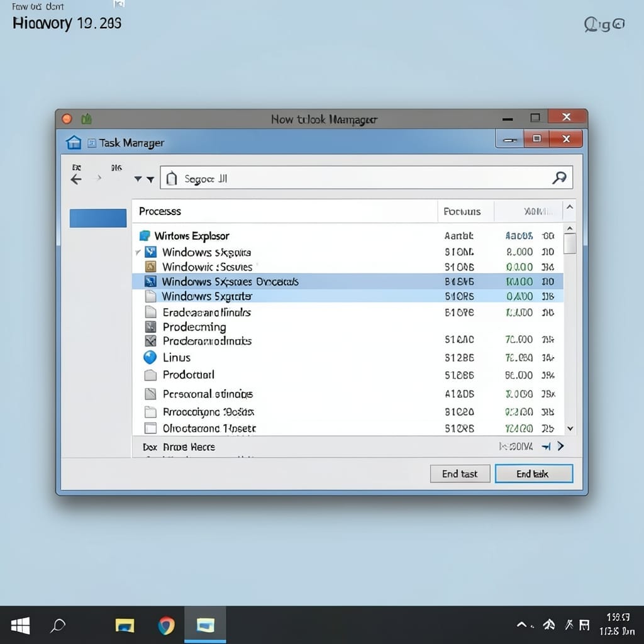Click icon of Windows Sxgoıira row
644x644 pixels.
(151, 252)
